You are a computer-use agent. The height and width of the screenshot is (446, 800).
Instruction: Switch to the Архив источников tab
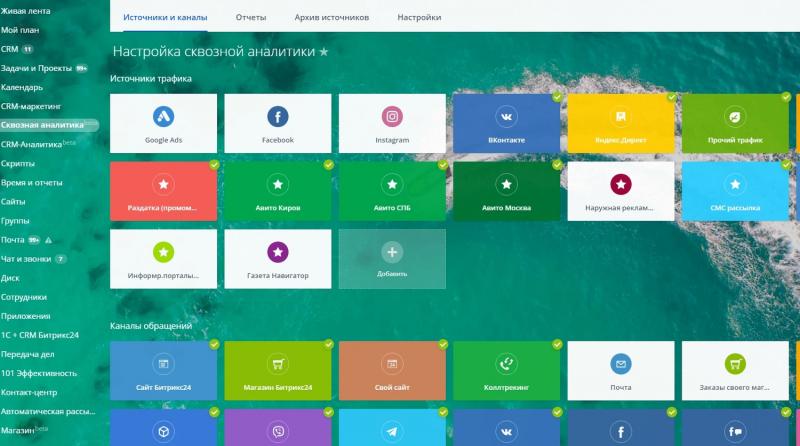[x=332, y=17]
